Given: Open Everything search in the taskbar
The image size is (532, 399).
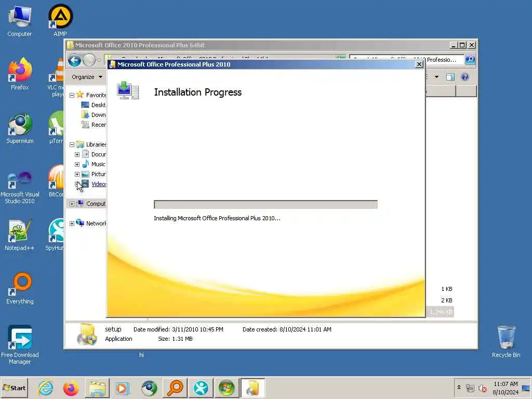Looking at the screenshot, I should (175, 388).
